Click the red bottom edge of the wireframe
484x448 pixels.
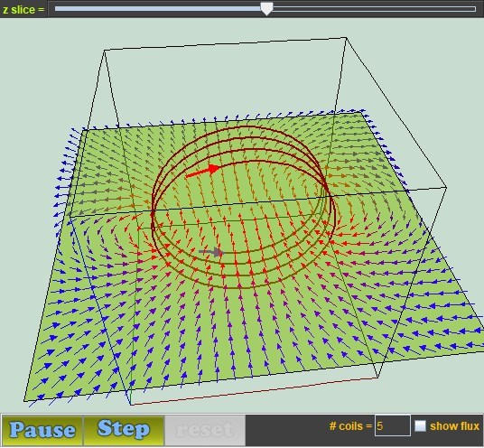coord(254,391)
